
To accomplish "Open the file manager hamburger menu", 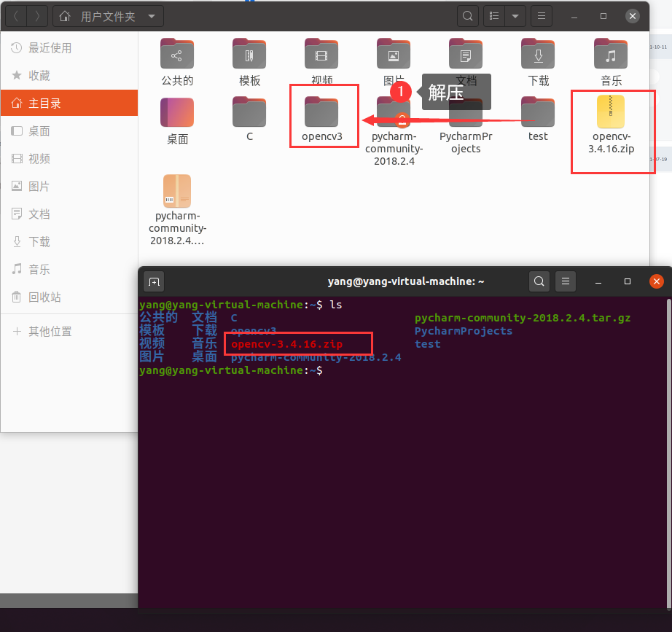I will click(x=540, y=15).
